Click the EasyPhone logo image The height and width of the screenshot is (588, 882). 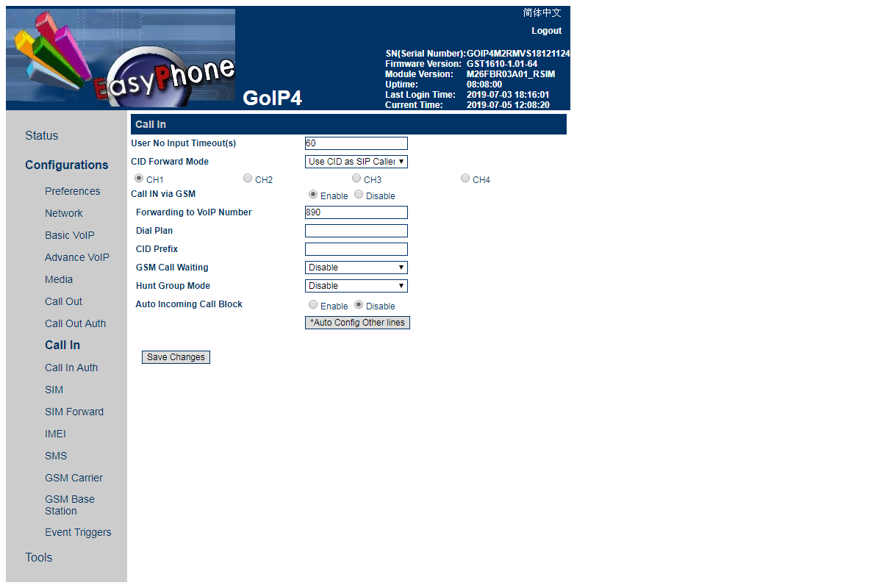tap(121, 59)
